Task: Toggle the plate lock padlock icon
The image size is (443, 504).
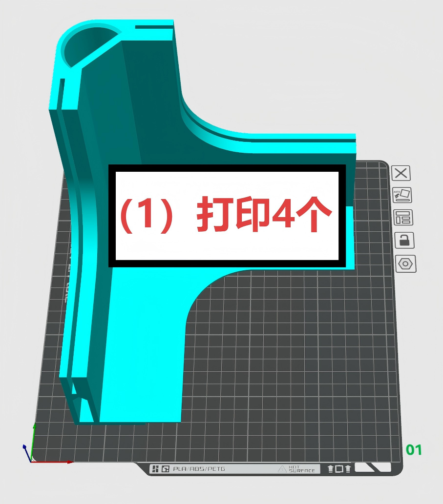Action: tap(404, 240)
